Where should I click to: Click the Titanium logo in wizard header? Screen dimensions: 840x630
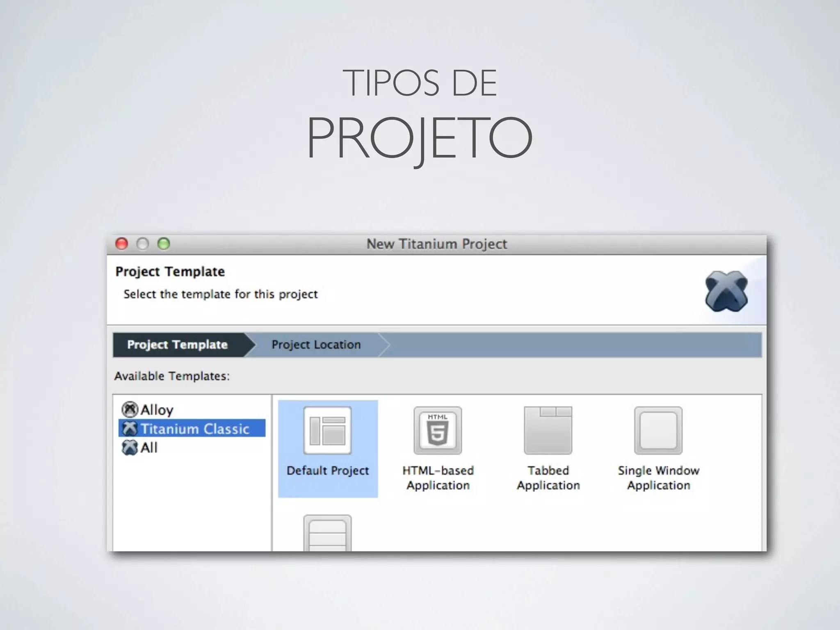coord(726,291)
